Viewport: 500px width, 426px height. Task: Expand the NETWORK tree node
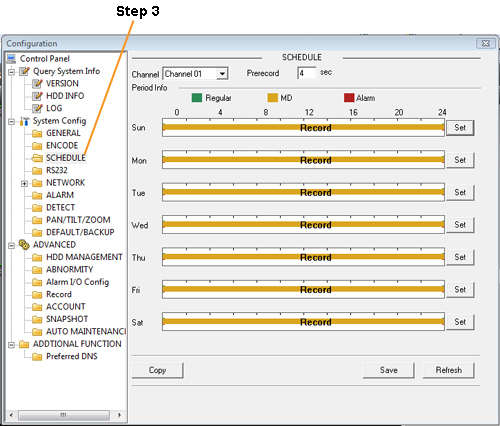coord(24,183)
